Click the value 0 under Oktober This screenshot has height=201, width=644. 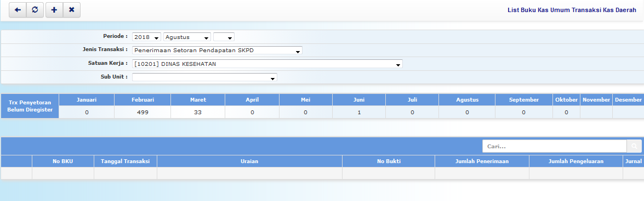(566, 112)
